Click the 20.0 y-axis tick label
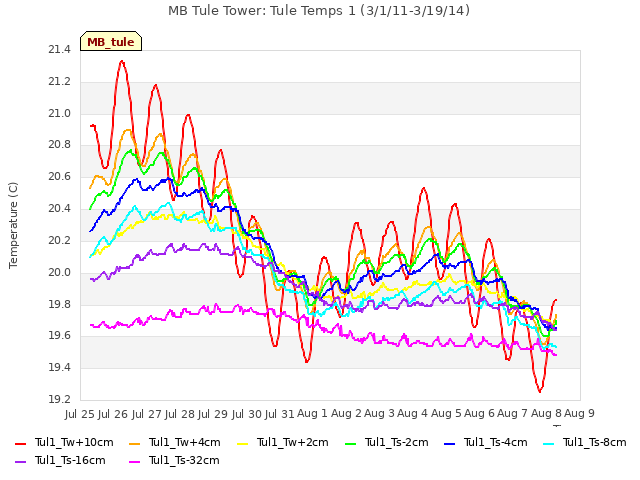This screenshot has width=640, height=480. pyautogui.click(x=59, y=272)
